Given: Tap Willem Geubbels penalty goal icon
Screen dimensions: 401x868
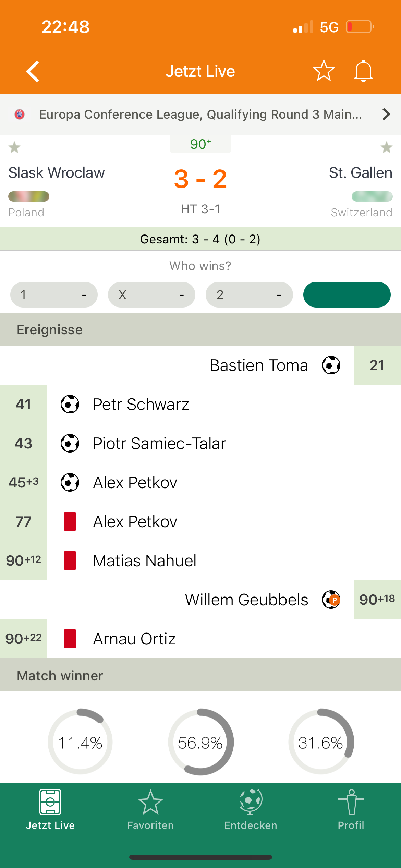Looking at the screenshot, I should click(x=331, y=600).
